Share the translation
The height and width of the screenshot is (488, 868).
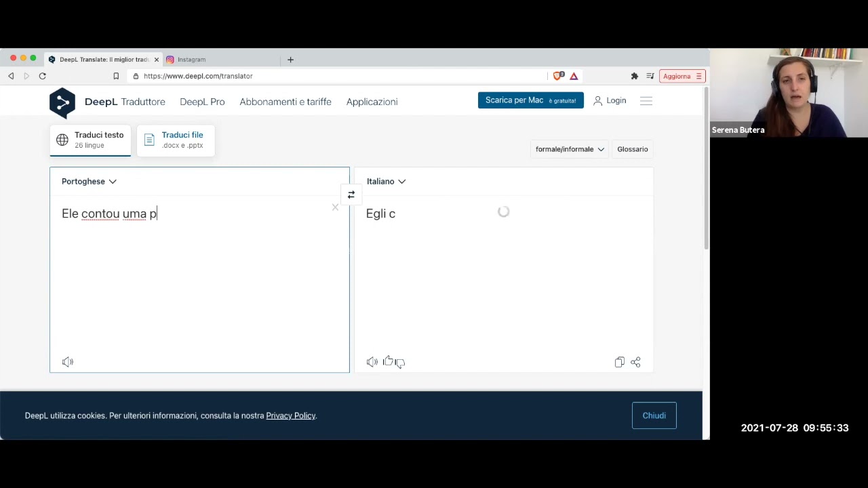point(635,362)
